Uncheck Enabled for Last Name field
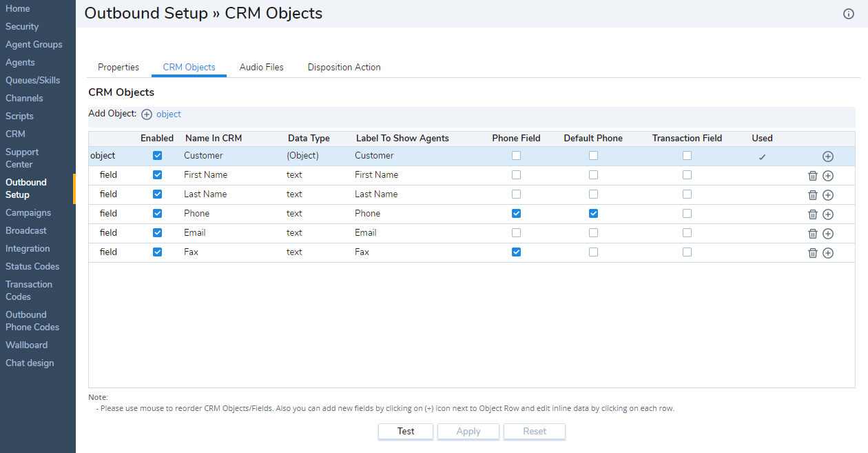The image size is (868, 453). click(157, 194)
